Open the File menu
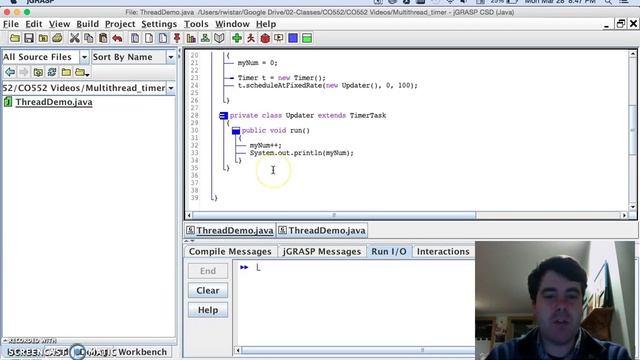 [x=11, y=24]
